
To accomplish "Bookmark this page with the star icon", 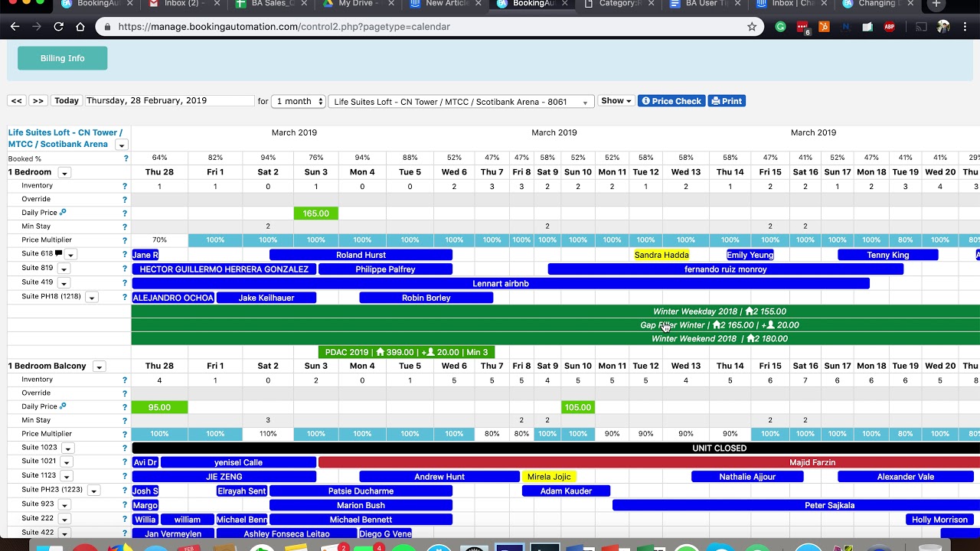I will [x=752, y=27].
